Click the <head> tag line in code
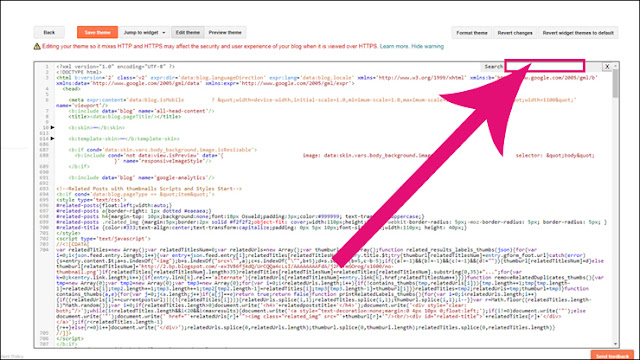 71,89
